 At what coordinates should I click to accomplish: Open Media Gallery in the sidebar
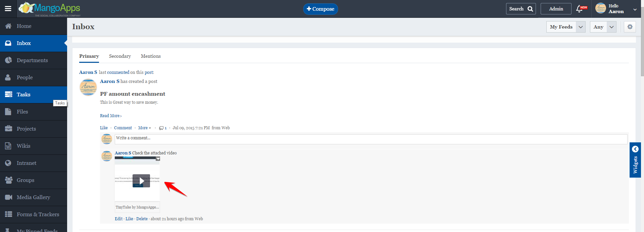(34, 197)
